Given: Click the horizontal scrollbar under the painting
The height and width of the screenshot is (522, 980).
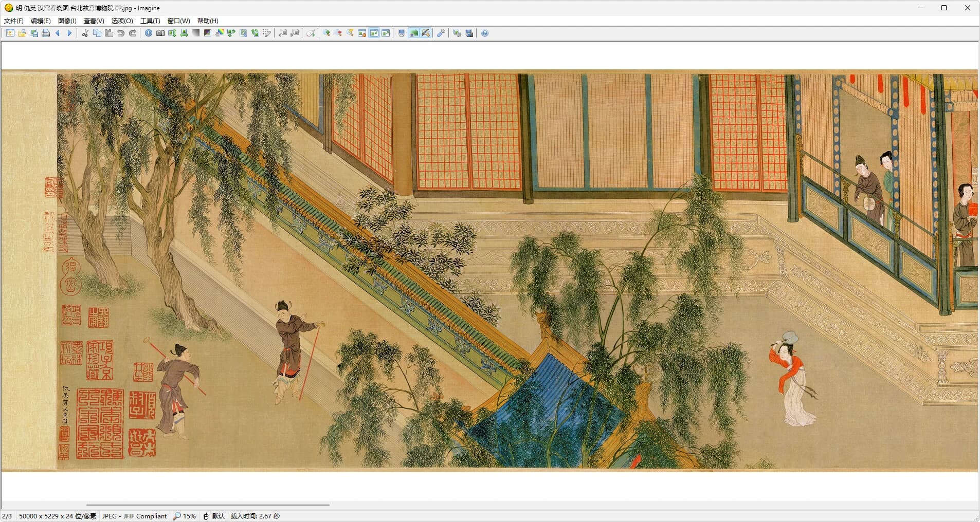Looking at the screenshot, I should [x=207, y=505].
